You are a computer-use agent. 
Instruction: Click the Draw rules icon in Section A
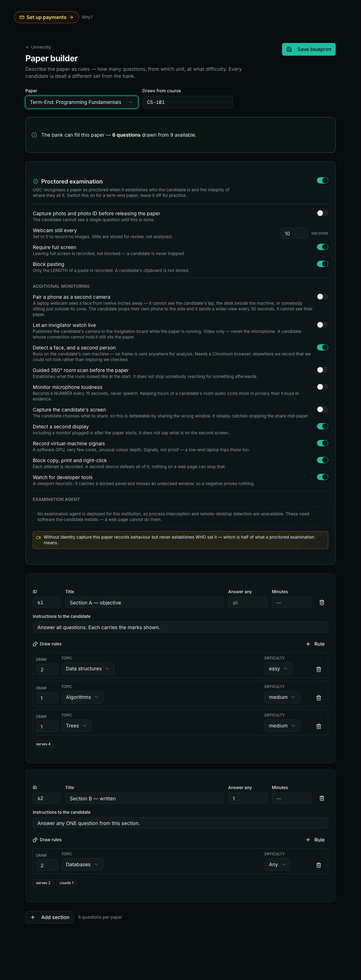35,644
